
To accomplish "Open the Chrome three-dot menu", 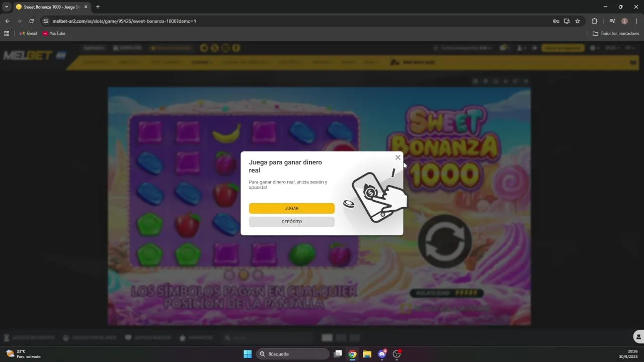I will coord(636,21).
